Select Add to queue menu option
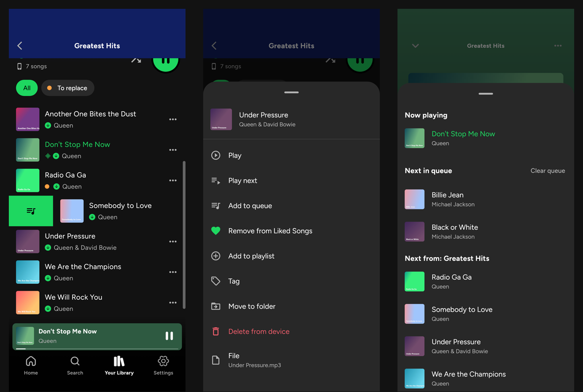583x392 pixels. point(291,206)
